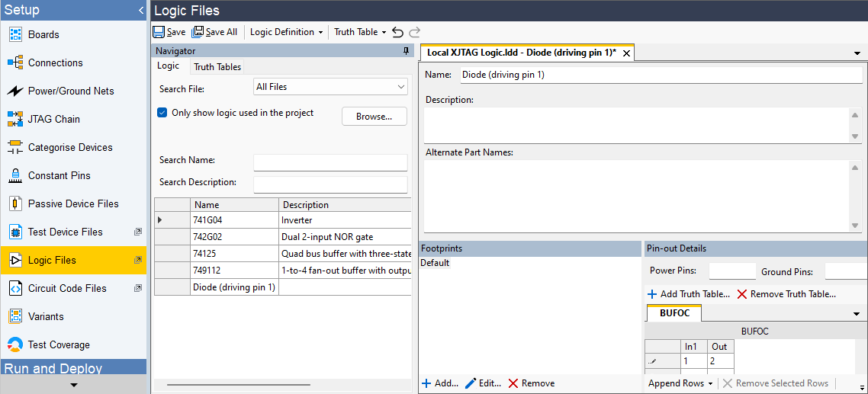Viewport: 868px width, 394px height.
Task: Click Add Truth Table... button
Action: coord(688,294)
